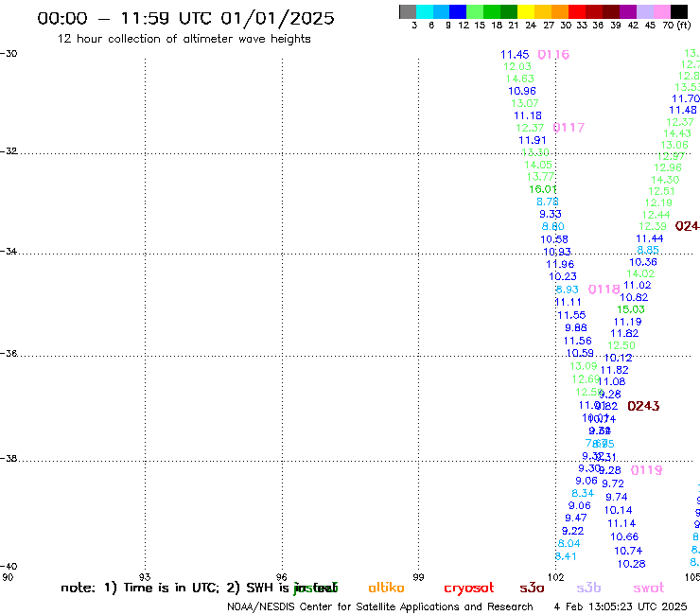The image size is (700, 615).
Task: Select wave height value 10.23
Action: 563,276
